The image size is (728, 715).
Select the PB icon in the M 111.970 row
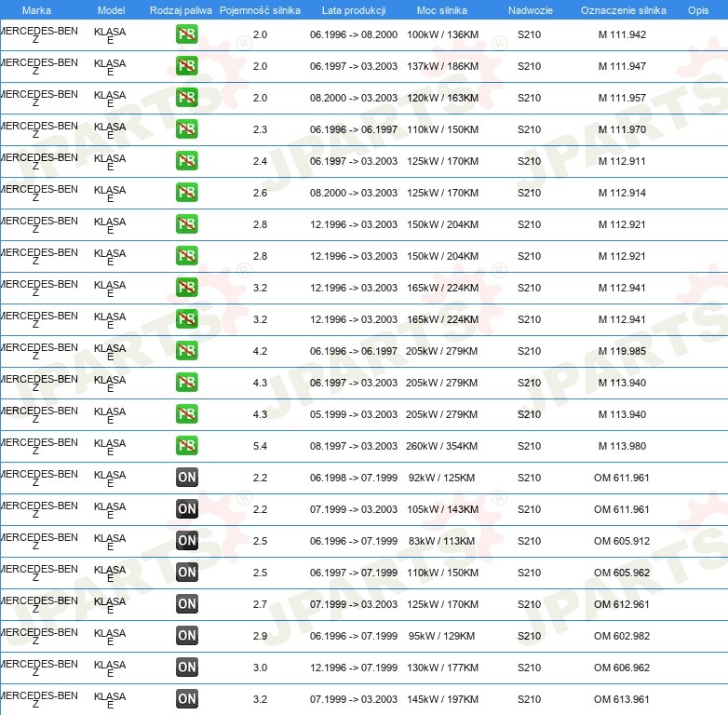point(187,130)
